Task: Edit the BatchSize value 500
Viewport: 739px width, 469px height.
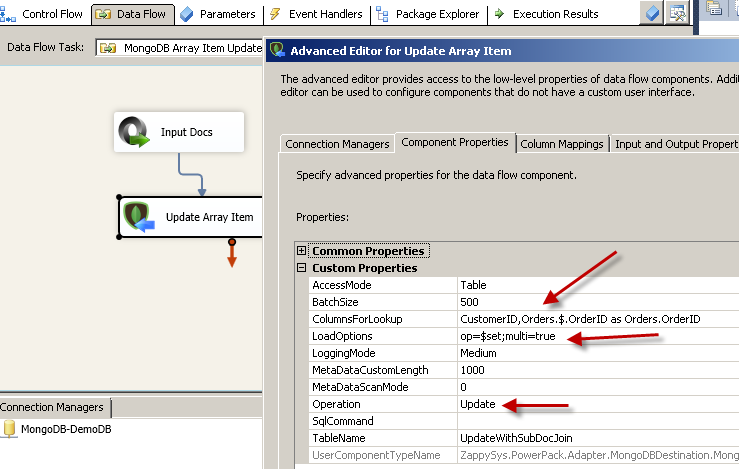Action: pos(469,302)
